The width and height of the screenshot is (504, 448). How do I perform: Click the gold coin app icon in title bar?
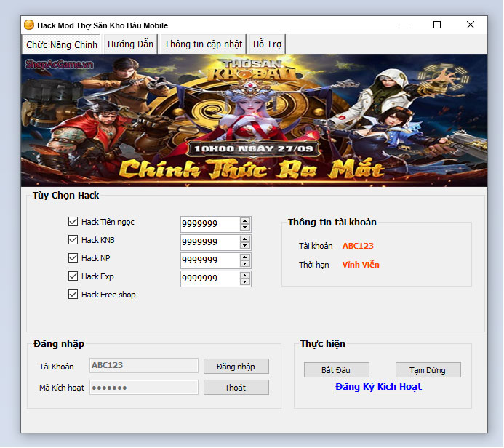pos(29,25)
